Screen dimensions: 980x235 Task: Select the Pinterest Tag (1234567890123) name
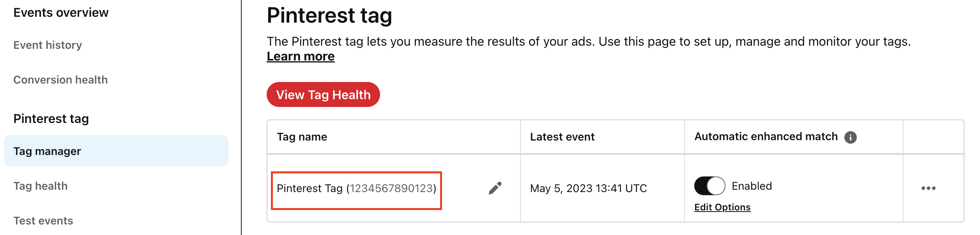coord(356,189)
